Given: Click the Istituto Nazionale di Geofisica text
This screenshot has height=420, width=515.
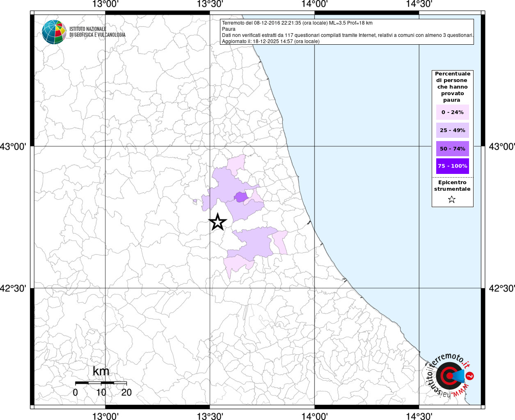Looking at the screenshot, I should (97, 32).
